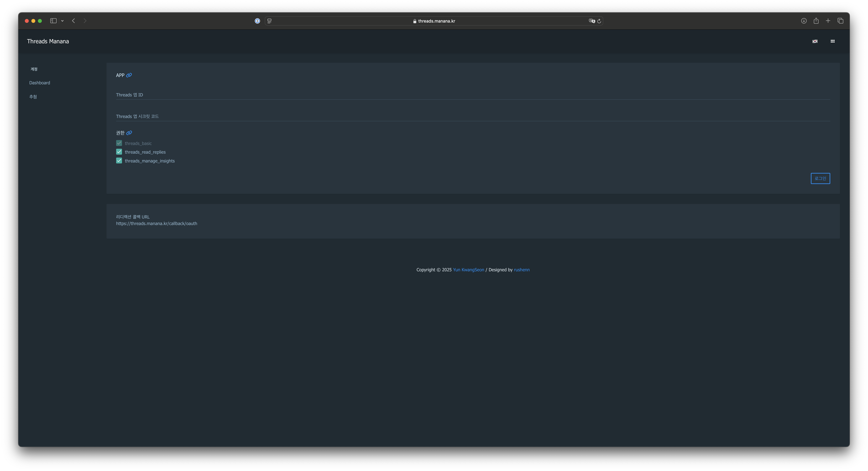Open the Dashboard sidebar item
Screen dimensions: 868x471
[x=40, y=83]
